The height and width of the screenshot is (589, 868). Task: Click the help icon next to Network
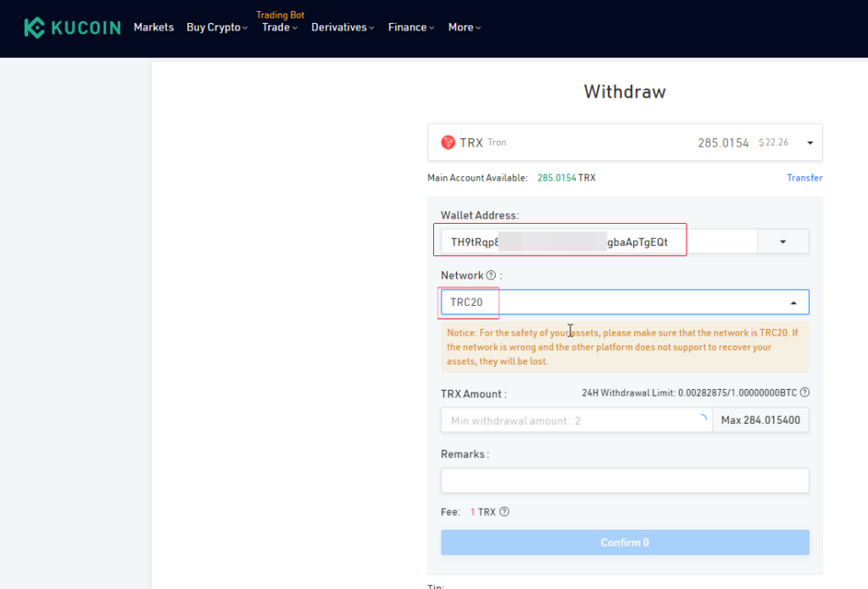click(x=491, y=275)
